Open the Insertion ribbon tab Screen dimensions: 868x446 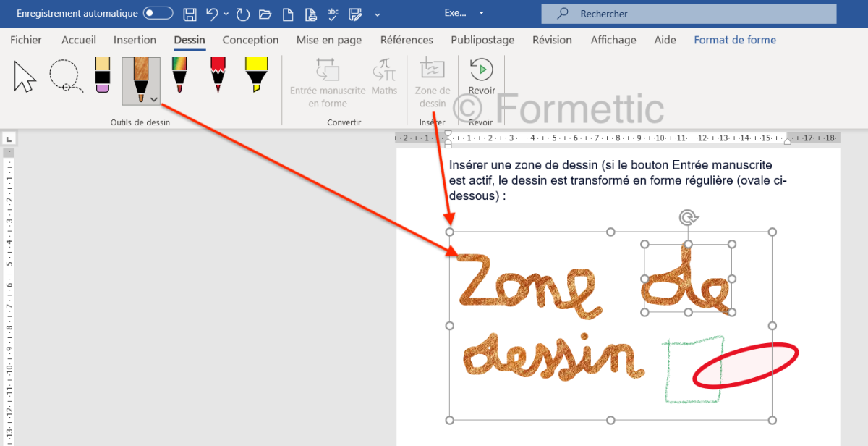click(135, 40)
